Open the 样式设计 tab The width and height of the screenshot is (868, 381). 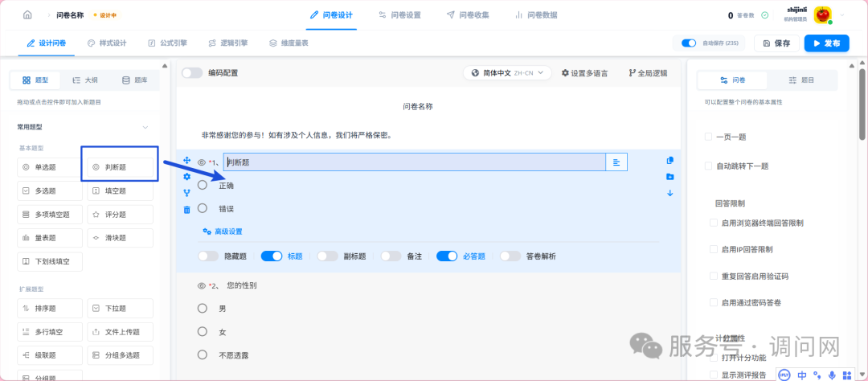coord(108,43)
